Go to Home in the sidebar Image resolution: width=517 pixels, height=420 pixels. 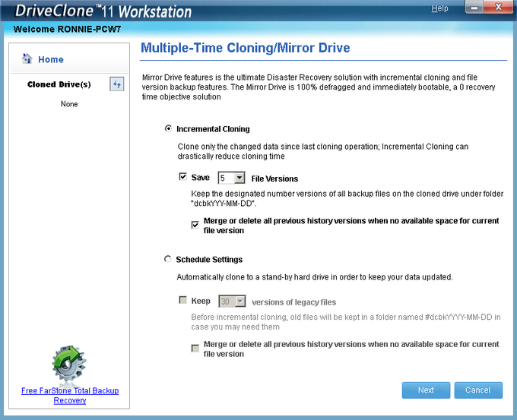point(51,59)
